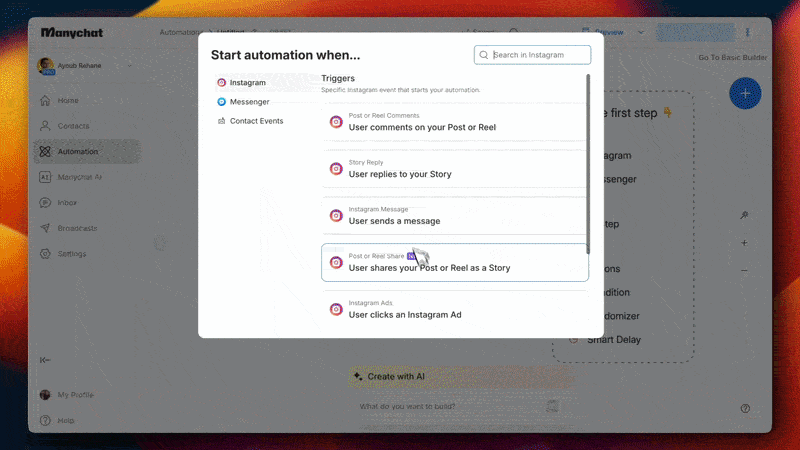
Task: Click the magic wand auto-arrange icon
Action: point(744,215)
